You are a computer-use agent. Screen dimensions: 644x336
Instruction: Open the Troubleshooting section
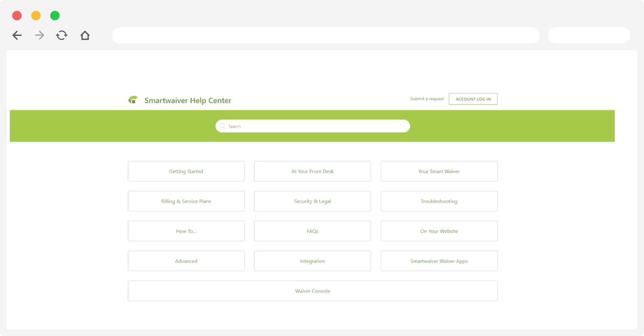(439, 201)
